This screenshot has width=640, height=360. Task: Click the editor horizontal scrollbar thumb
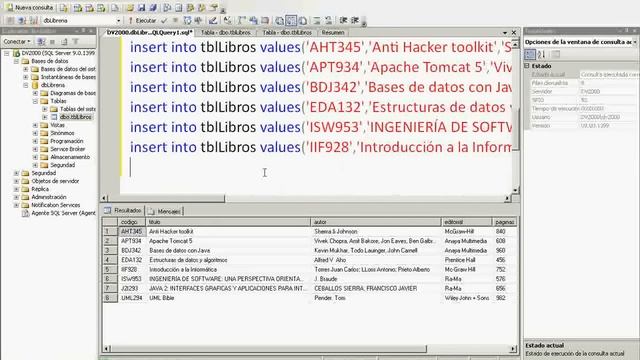click(x=167, y=198)
